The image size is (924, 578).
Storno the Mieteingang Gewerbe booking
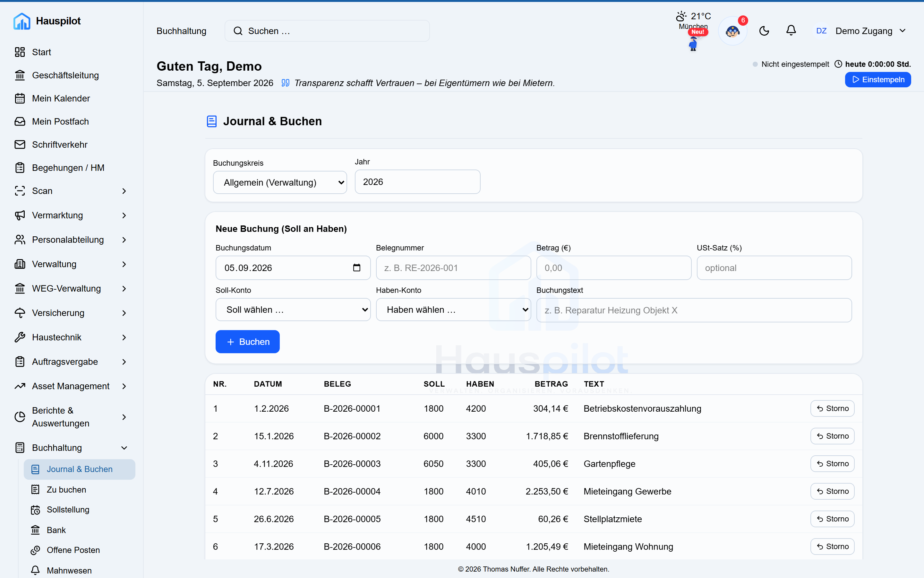click(832, 491)
